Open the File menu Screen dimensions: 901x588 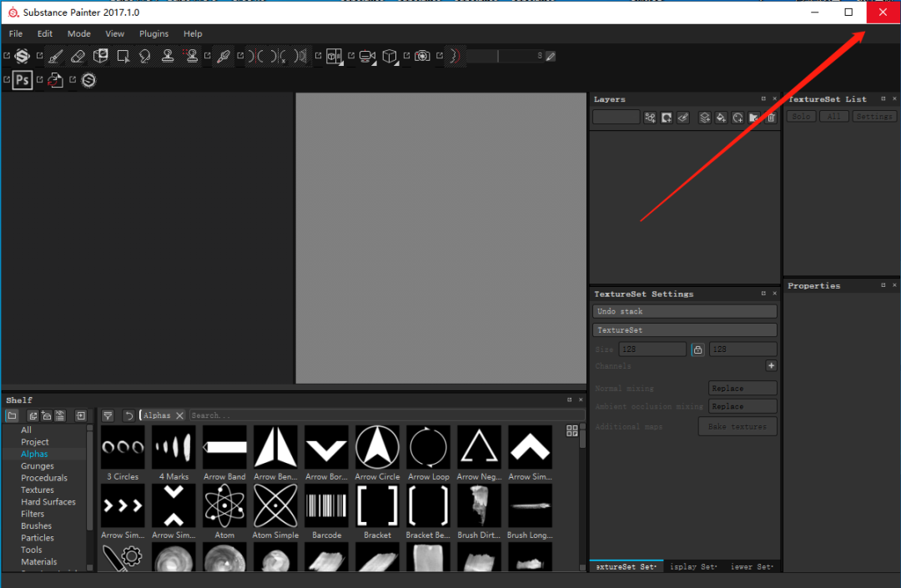[x=16, y=34]
